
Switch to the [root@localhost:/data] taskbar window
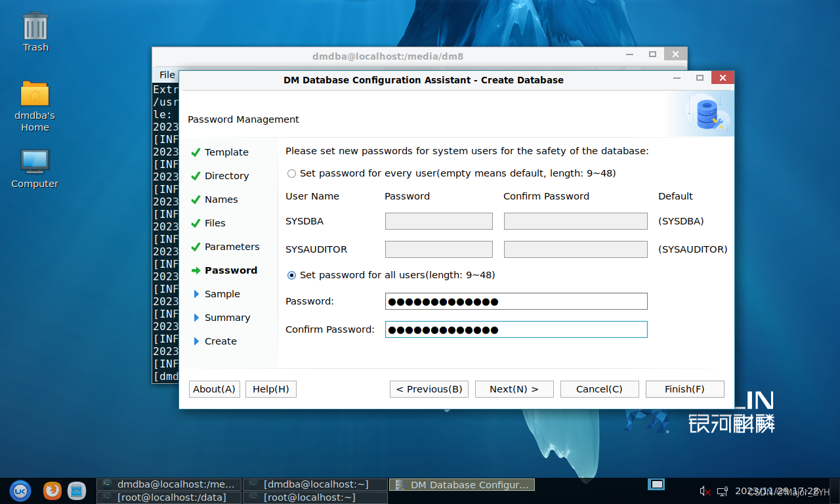click(169, 497)
